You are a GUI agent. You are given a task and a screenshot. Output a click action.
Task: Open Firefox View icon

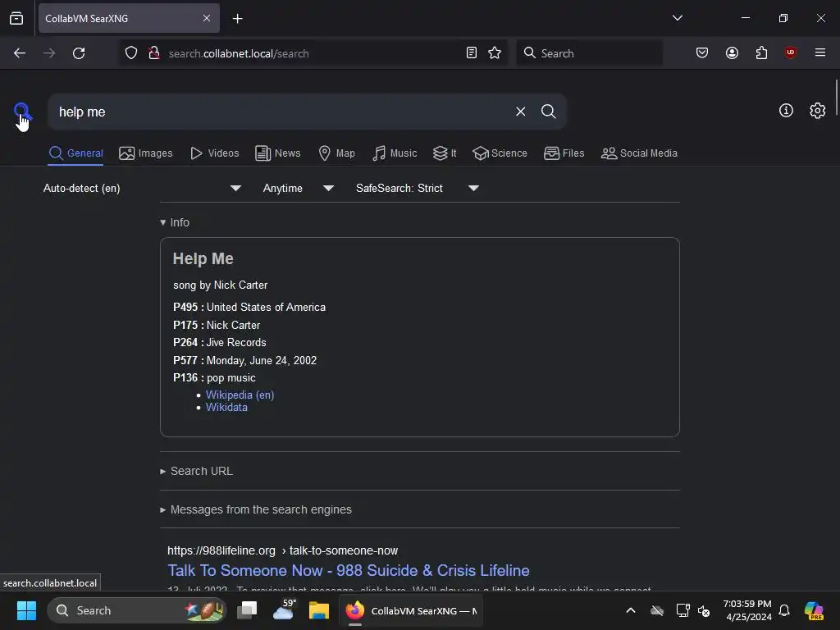[x=16, y=18]
